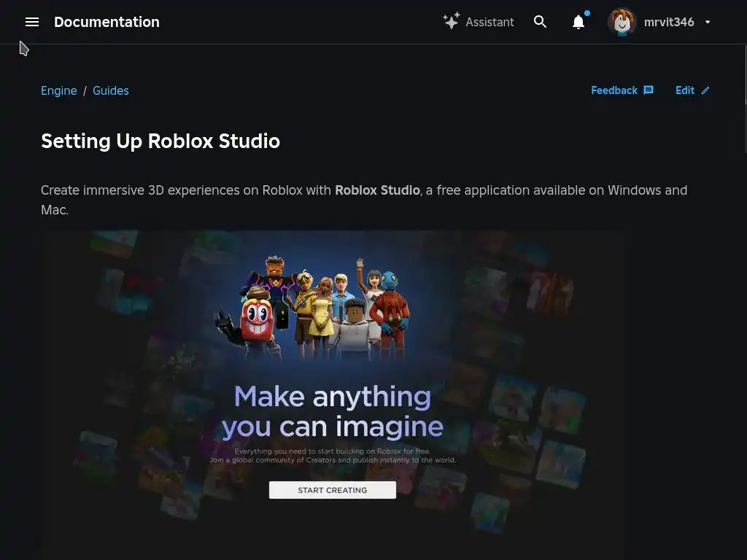The width and height of the screenshot is (747, 560).
Task: Click the mrvit346 avatar picture
Action: click(x=622, y=22)
